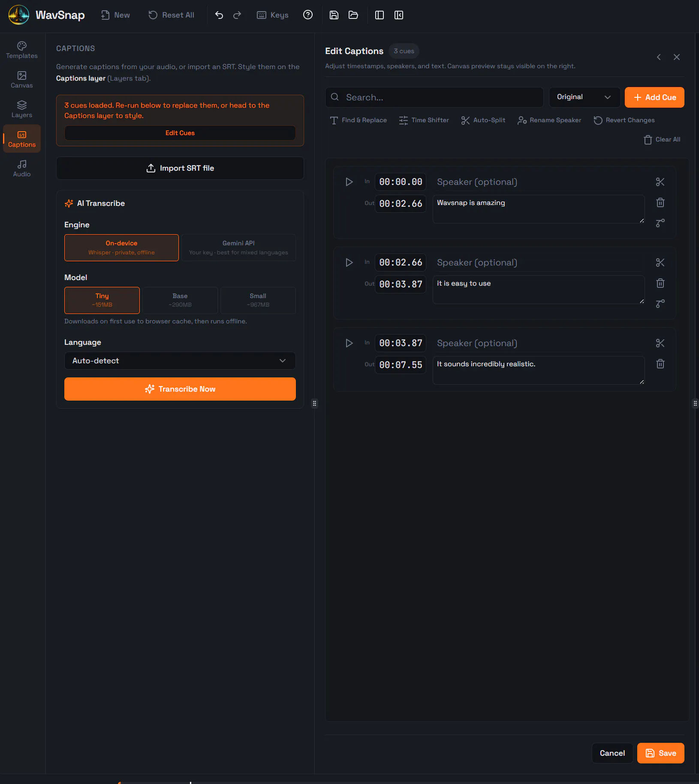Click the open folder icon
Image resolution: width=699 pixels, height=784 pixels.
353,15
